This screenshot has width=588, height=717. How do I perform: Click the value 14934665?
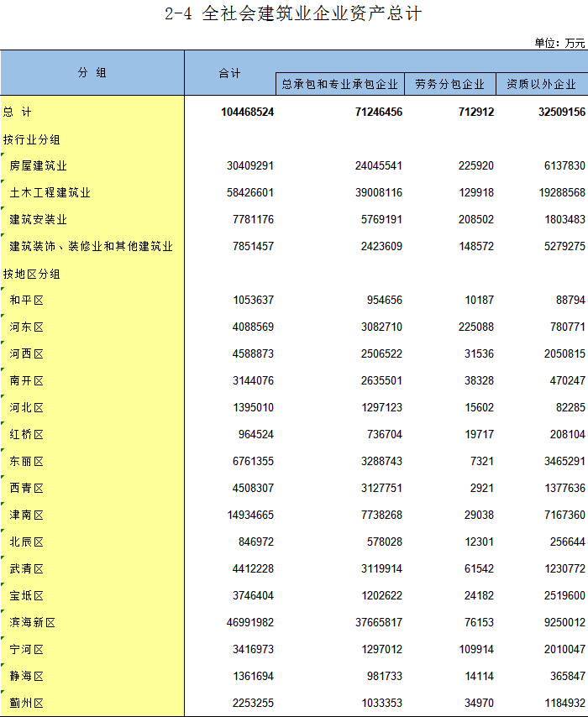[250, 516]
